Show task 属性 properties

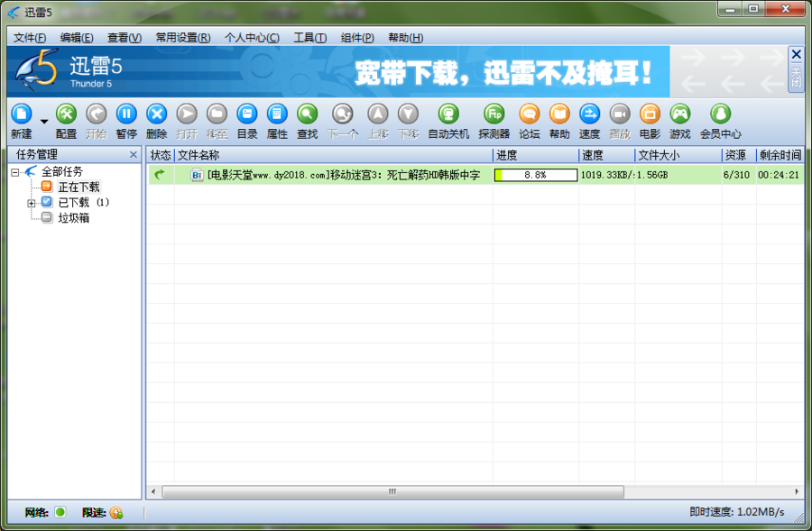pyautogui.click(x=277, y=114)
